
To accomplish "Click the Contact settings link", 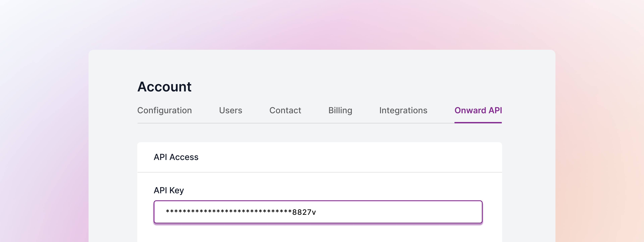I will click(285, 110).
